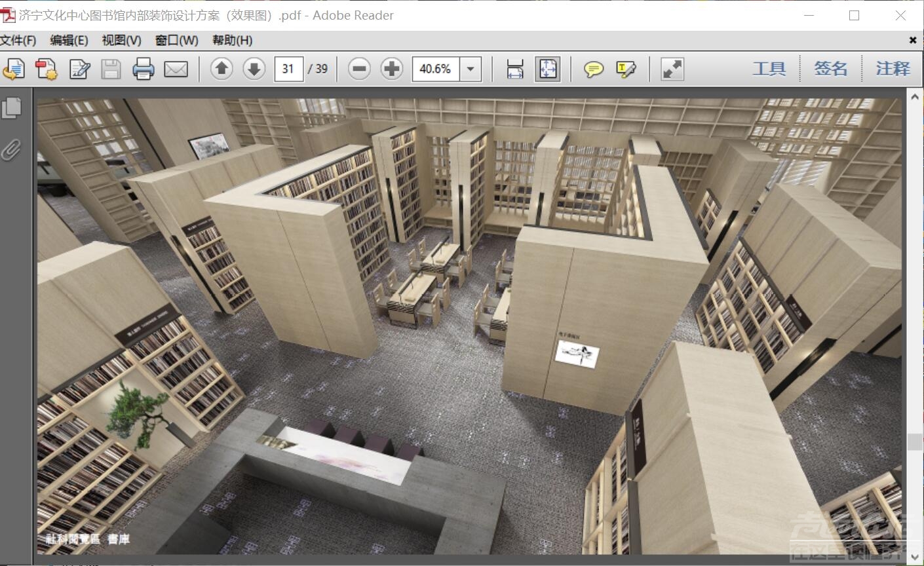
Task: Go to previous page with up arrow
Action: (221, 68)
